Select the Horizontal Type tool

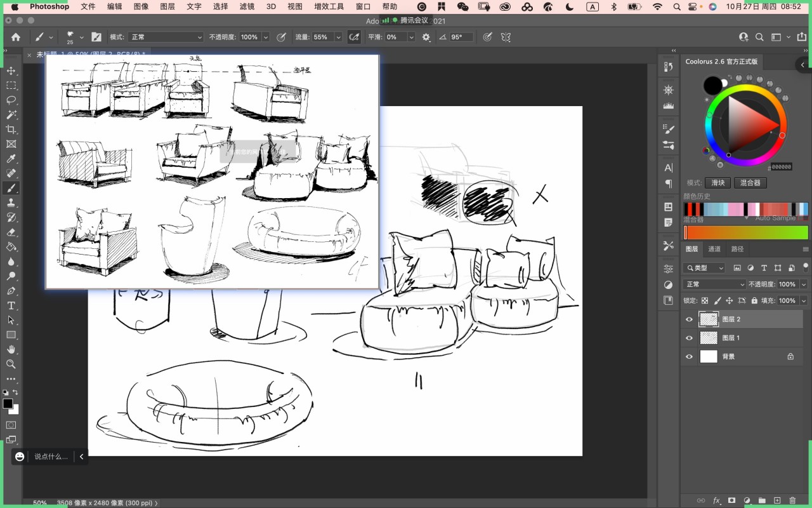(11, 305)
